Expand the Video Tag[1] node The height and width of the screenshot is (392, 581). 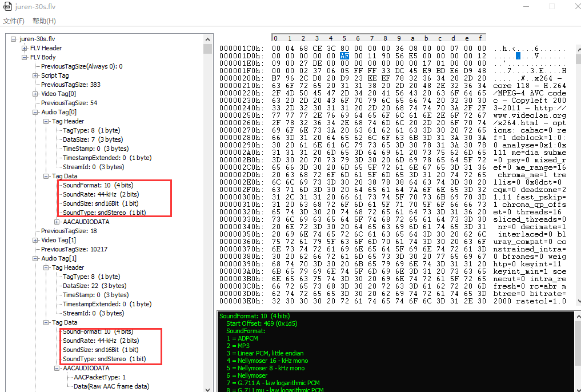(x=35, y=240)
